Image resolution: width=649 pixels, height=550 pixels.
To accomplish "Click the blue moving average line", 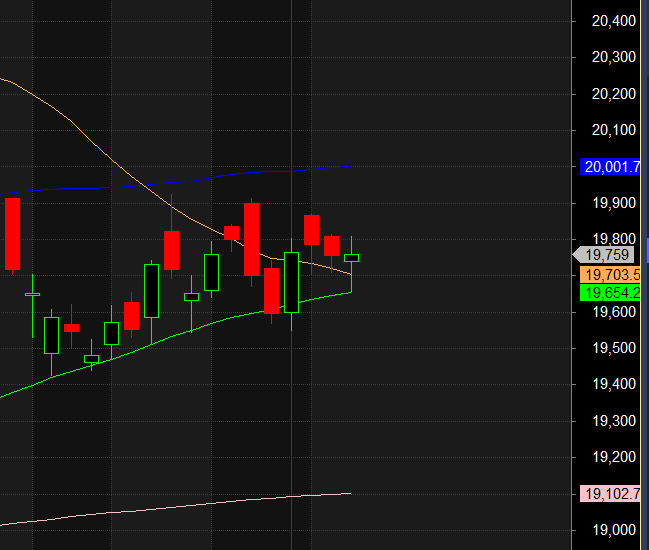I will coord(174,183).
